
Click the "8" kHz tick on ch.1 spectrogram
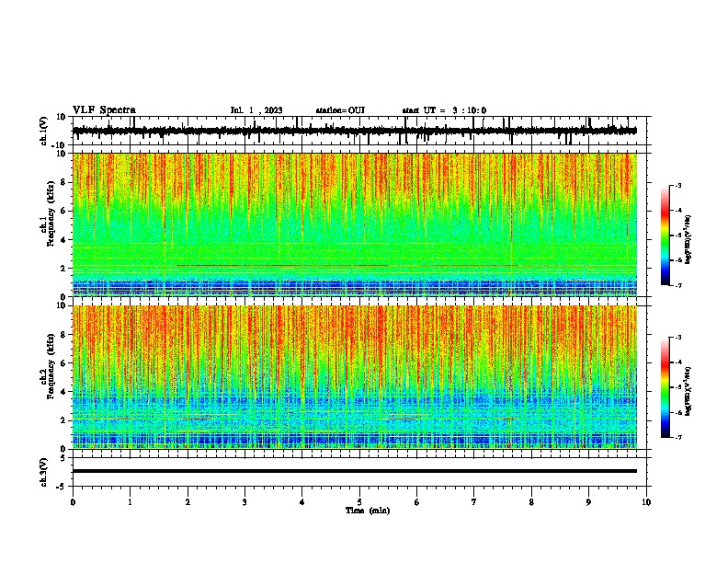pos(63,182)
